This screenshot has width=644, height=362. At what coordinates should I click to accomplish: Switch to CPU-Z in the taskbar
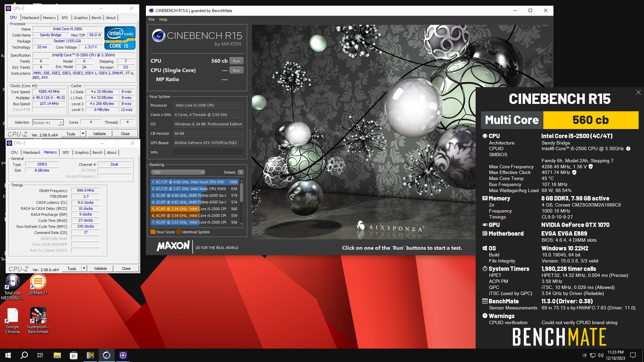(123, 355)
